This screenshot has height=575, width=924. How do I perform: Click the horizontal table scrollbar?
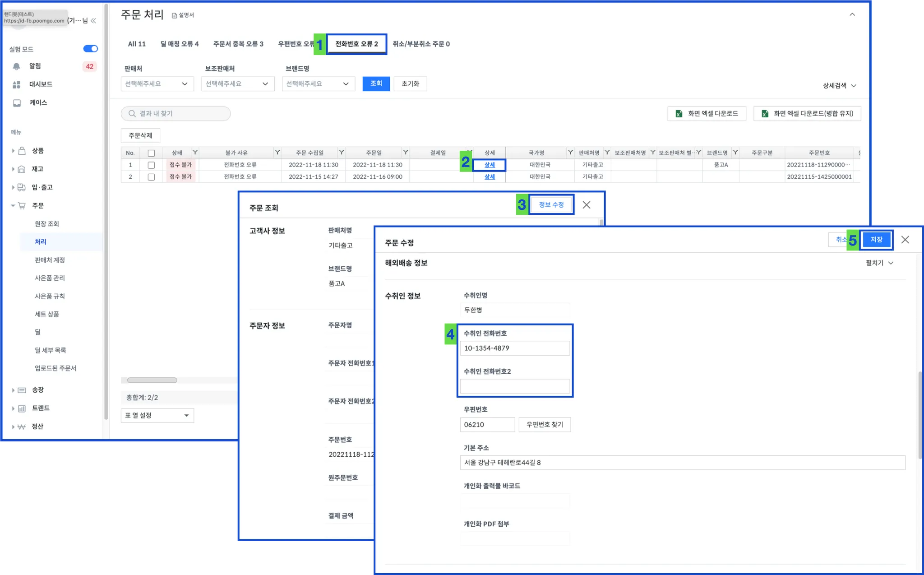pos(152,380)
